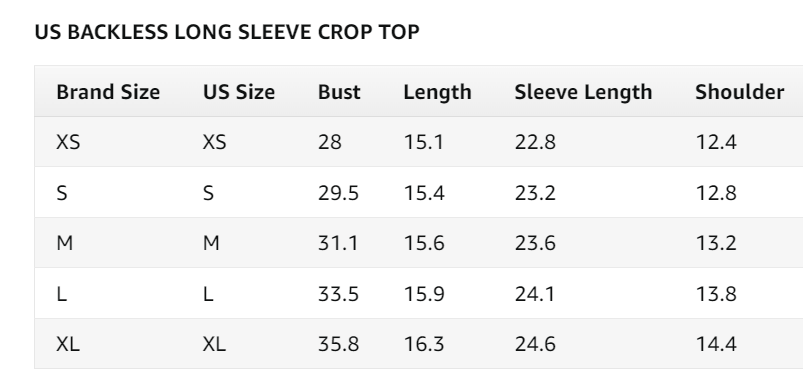Select the Bust column header
Image resolution: width=803 pixels, height=371 pixels.
point(339,92)
